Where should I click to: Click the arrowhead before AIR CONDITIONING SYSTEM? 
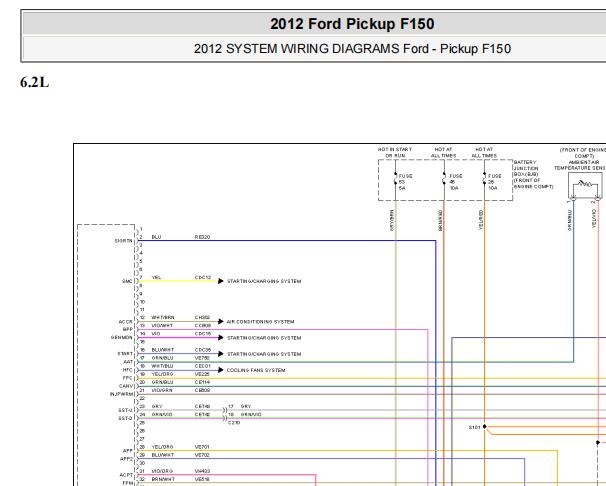click(x=221, y=321)
